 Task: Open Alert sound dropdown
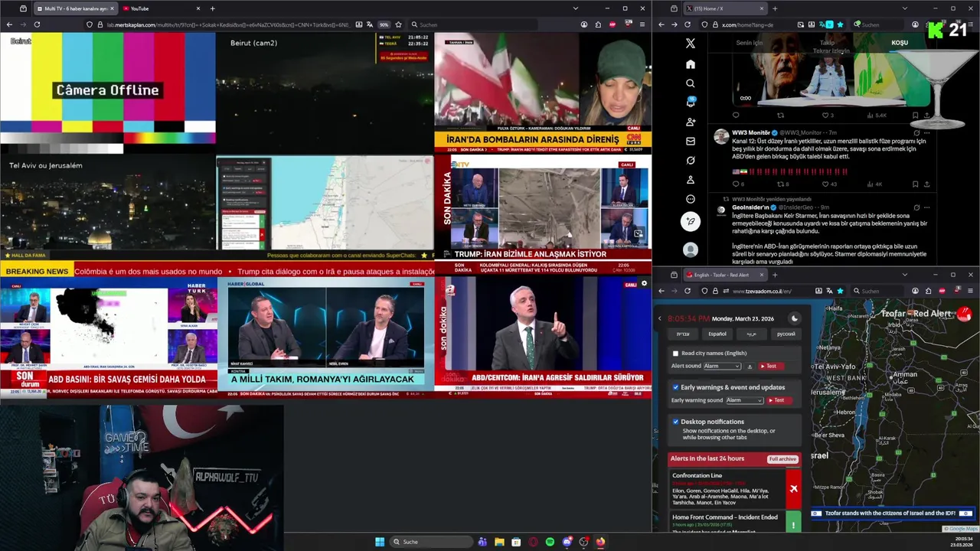722,366
